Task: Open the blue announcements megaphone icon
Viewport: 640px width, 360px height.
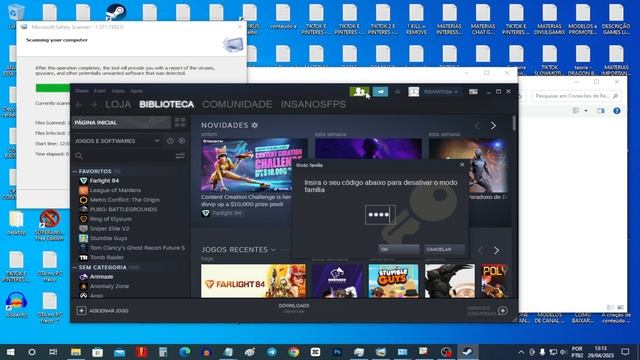Action: (x=380, y=92)
